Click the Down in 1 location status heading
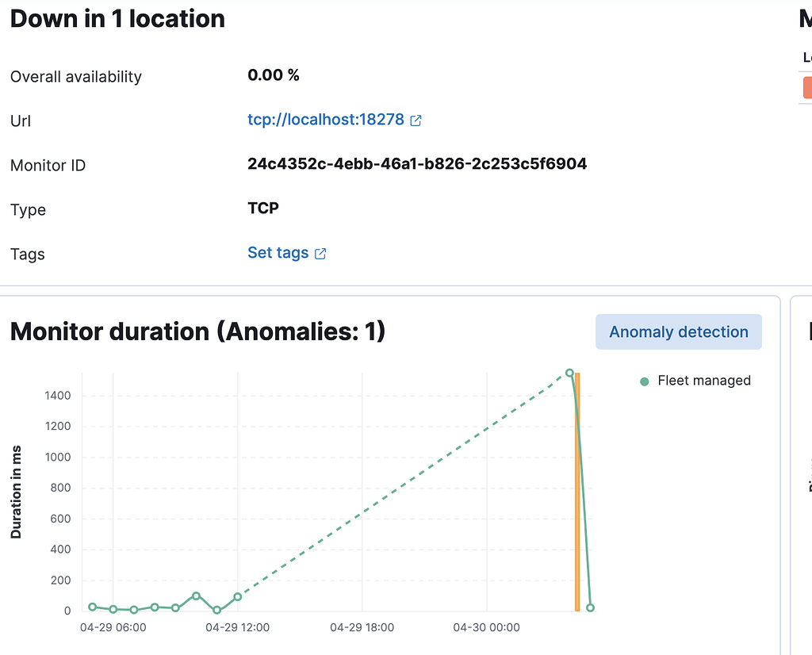This screenshot has height=655, width=812. [117, 18]
